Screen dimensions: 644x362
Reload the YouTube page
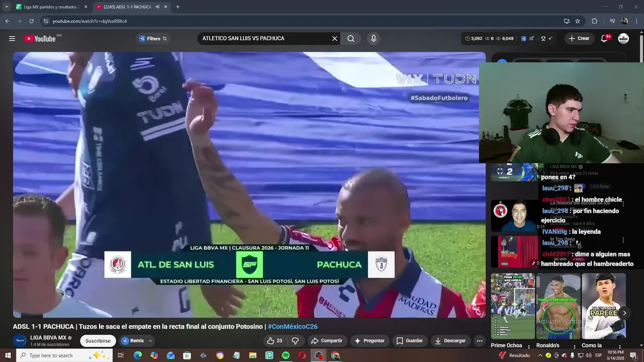point(31,21)
